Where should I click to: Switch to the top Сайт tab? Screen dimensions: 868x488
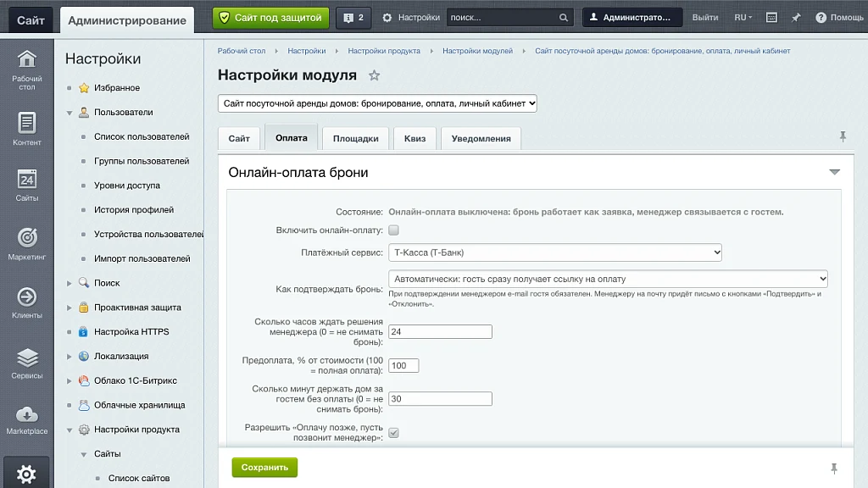(x=31, y=20)
